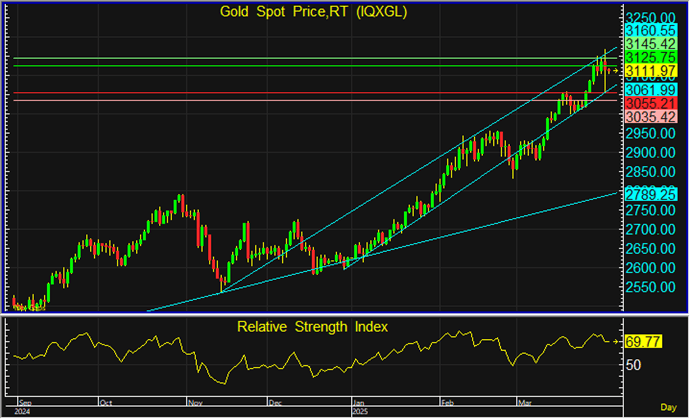This screenshot has width=690, height=419.
Task: Click the divider between price and RSI panels
Action: coord(310,315)
